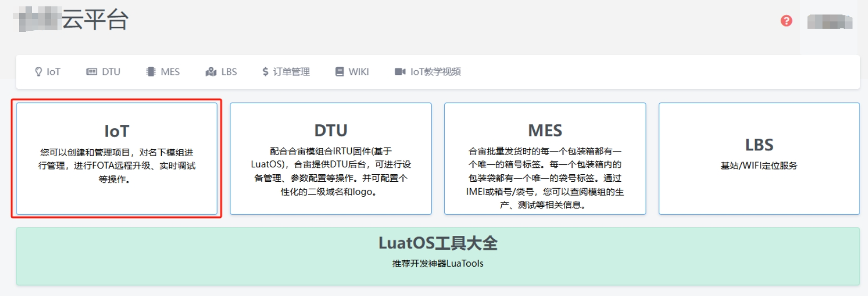The image size is (868, 296).
Task: Click the dollar sign icon for 订单管理
Action: pos(265,72)
